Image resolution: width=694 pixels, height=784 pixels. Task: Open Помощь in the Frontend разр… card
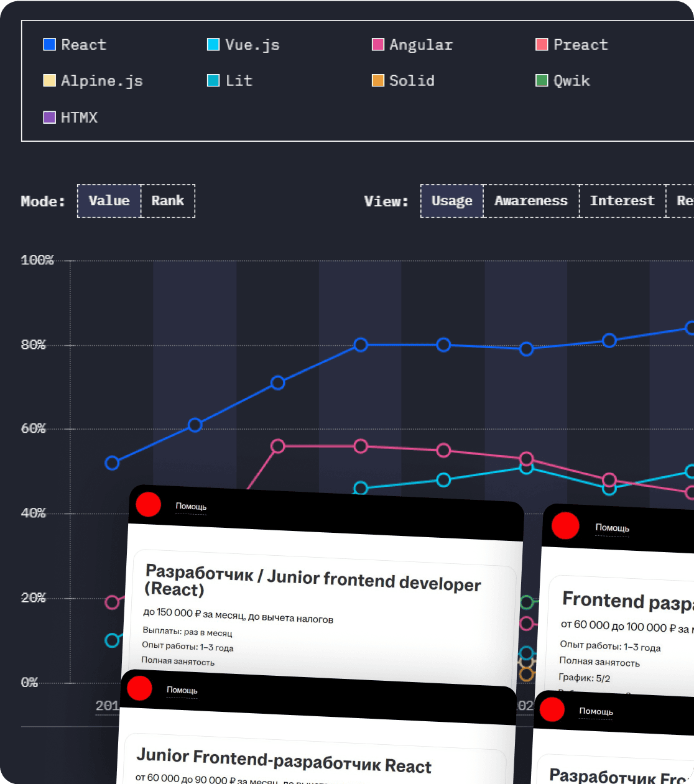coord(613,528)
